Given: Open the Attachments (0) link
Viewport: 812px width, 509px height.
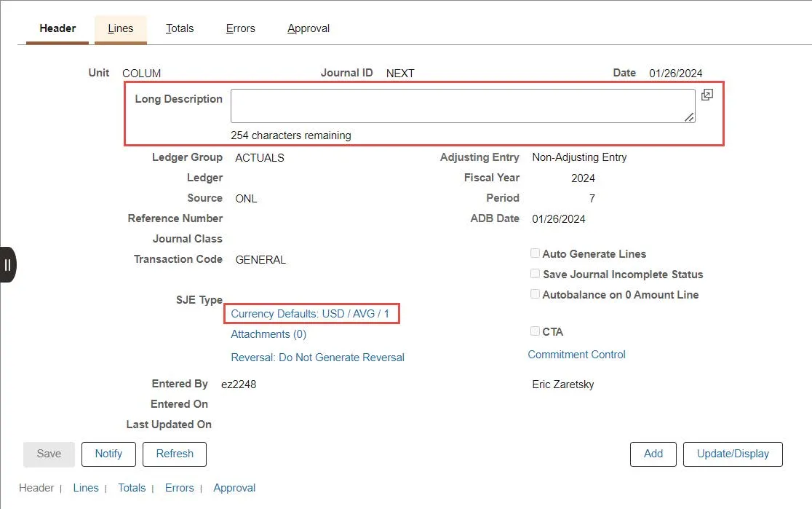Looking at the screenshot, I should pyautogui.click(x=268, y=334).
